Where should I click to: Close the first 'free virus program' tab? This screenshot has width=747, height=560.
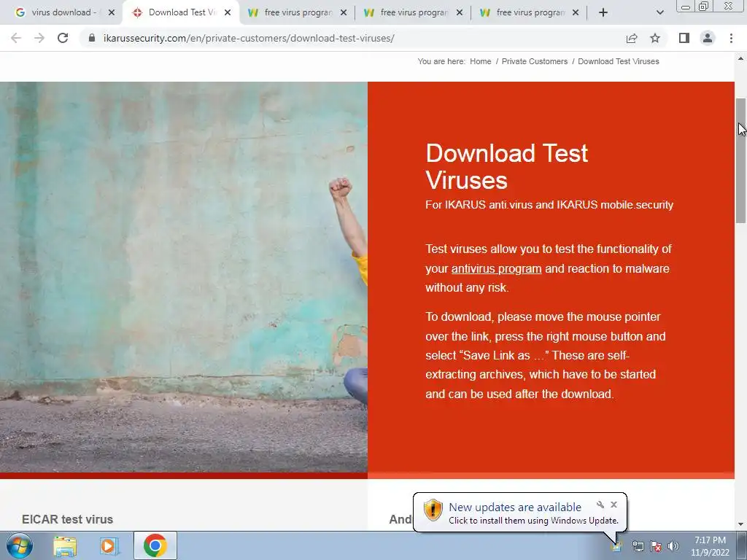point(344,12)
